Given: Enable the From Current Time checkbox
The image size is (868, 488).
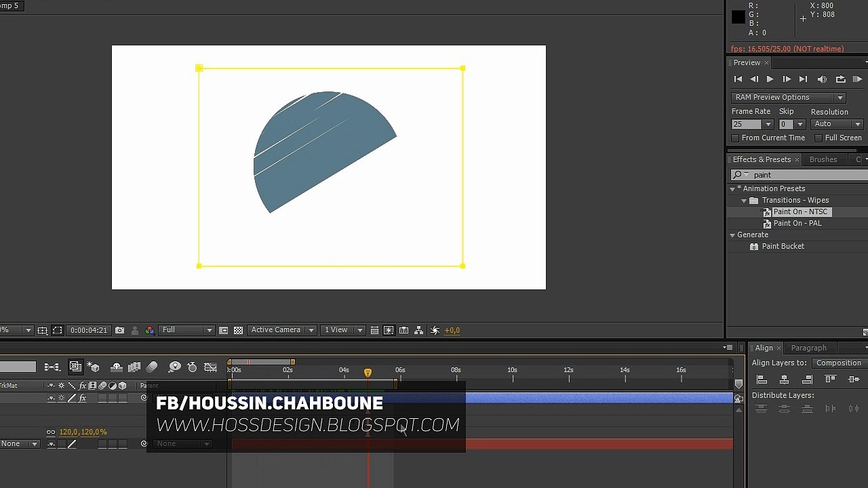Looking at the screenshot, I should pos(735,138).
